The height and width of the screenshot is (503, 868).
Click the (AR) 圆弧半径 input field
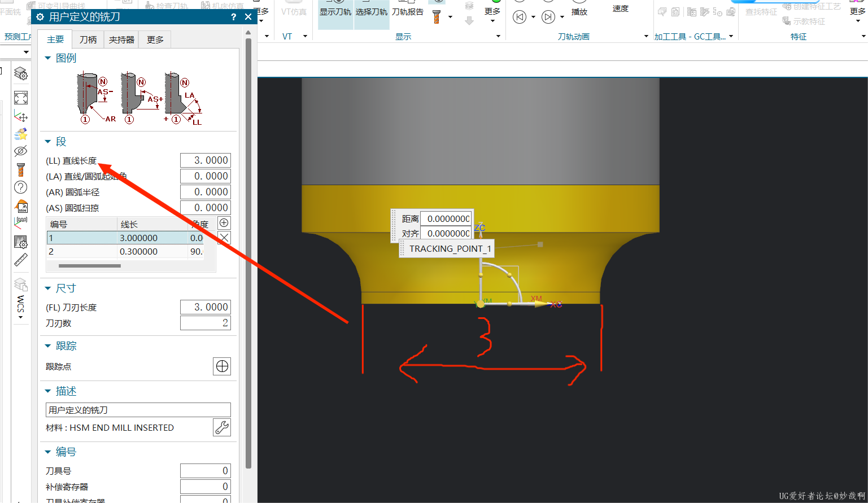tap(206, 192)
